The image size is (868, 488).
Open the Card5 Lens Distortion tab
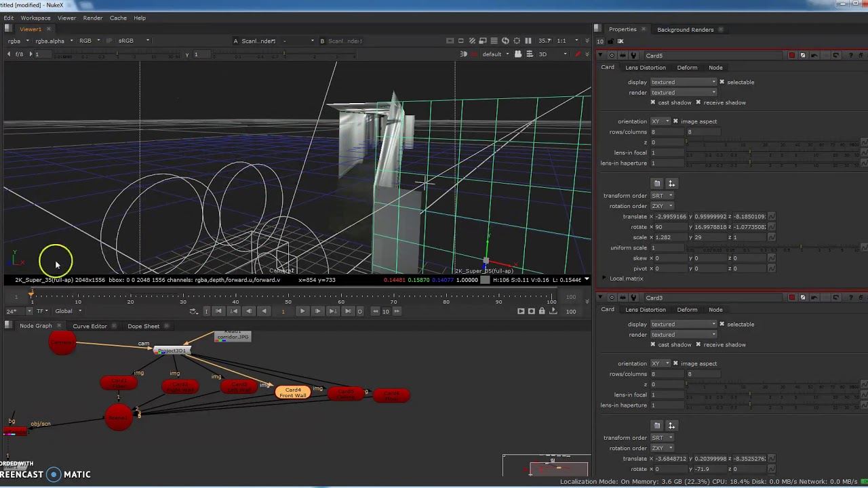[x=646, y=68]
